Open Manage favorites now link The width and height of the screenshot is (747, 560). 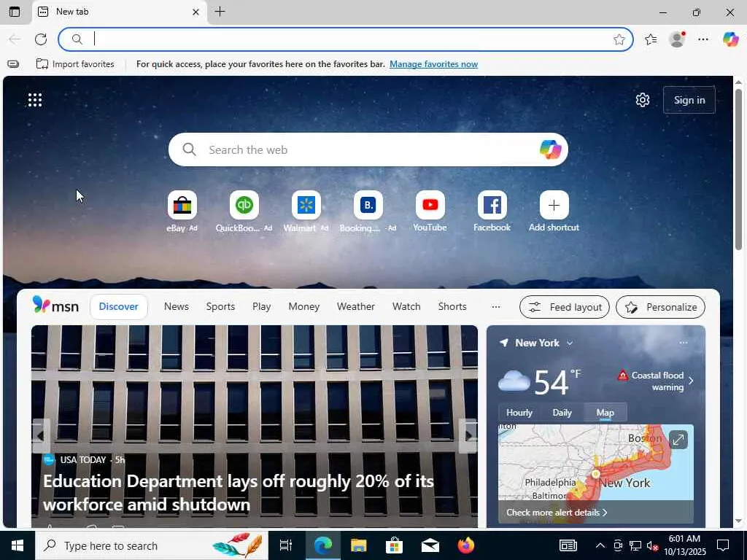tap(433, 64)
